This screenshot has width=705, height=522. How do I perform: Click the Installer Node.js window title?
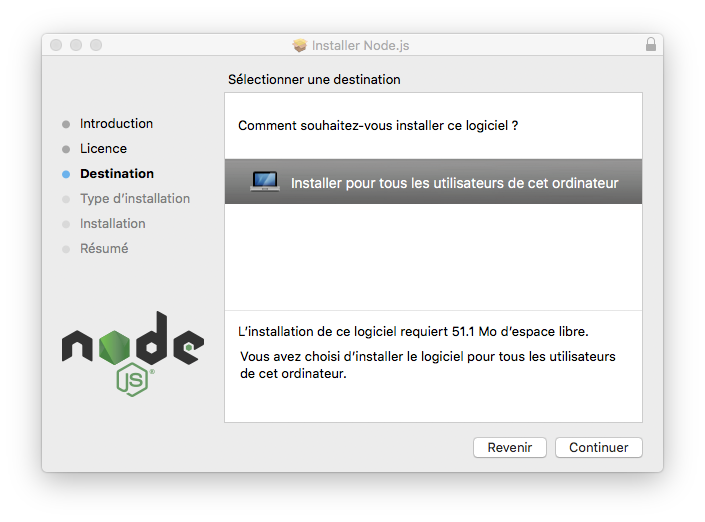click(361, 45)
